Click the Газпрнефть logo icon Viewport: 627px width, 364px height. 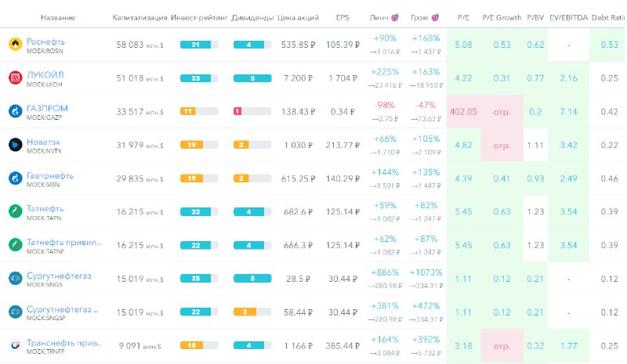click(15, 178)
